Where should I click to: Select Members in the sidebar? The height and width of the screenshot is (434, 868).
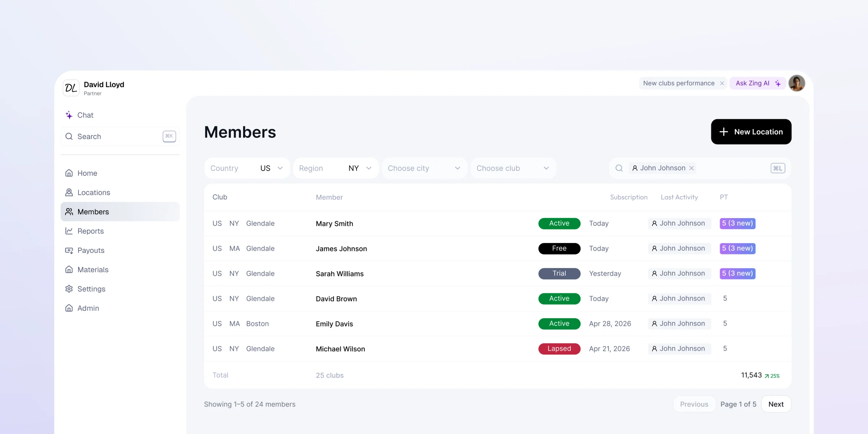[x=120, y=212]
